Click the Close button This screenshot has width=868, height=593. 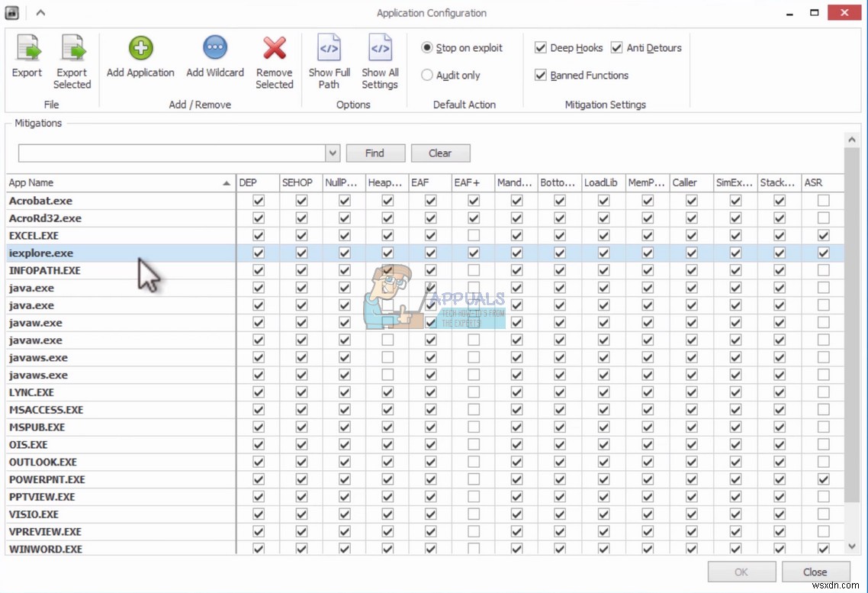(816, 571)
